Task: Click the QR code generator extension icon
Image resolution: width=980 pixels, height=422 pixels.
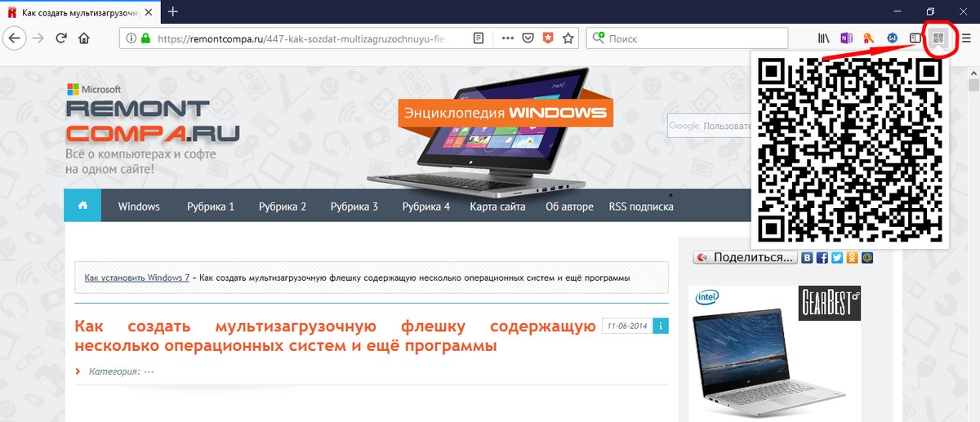Action: pos(938,38)
